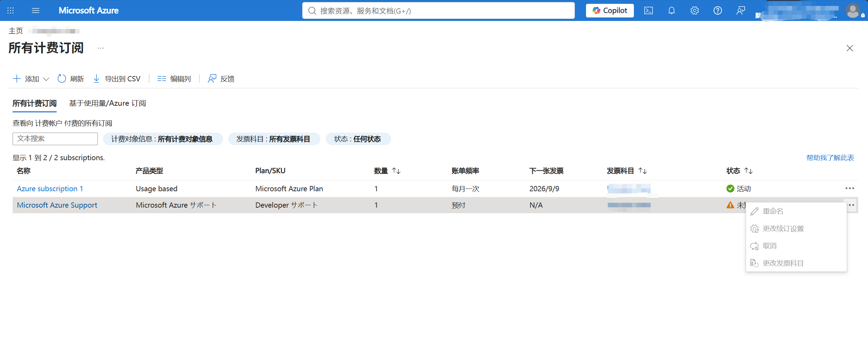Click '显示 1 到 2 / 2 subscriptions.' text
This screenshot has height=357, width=868.
59,158
